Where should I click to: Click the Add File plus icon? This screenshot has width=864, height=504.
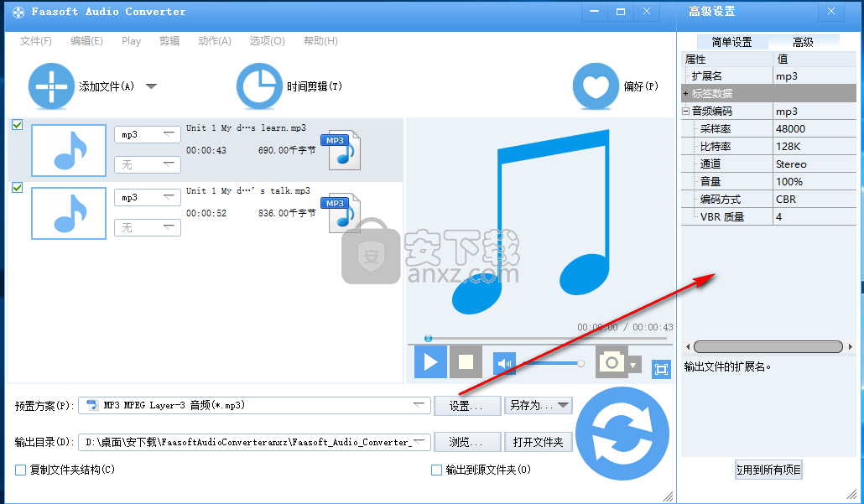[51, 86]
